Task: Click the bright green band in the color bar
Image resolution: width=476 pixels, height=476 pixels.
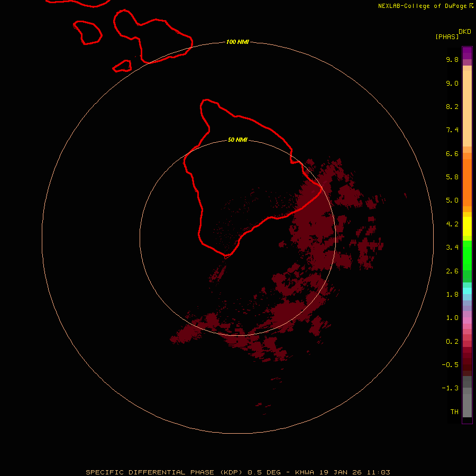Action: click(x=467, y=255)
